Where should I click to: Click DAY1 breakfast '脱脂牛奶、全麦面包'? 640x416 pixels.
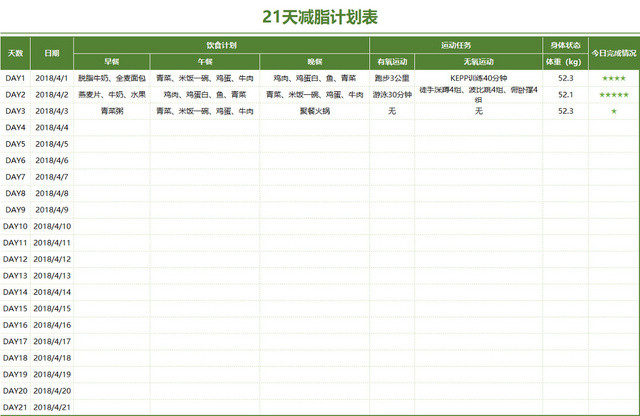point(111,78)
